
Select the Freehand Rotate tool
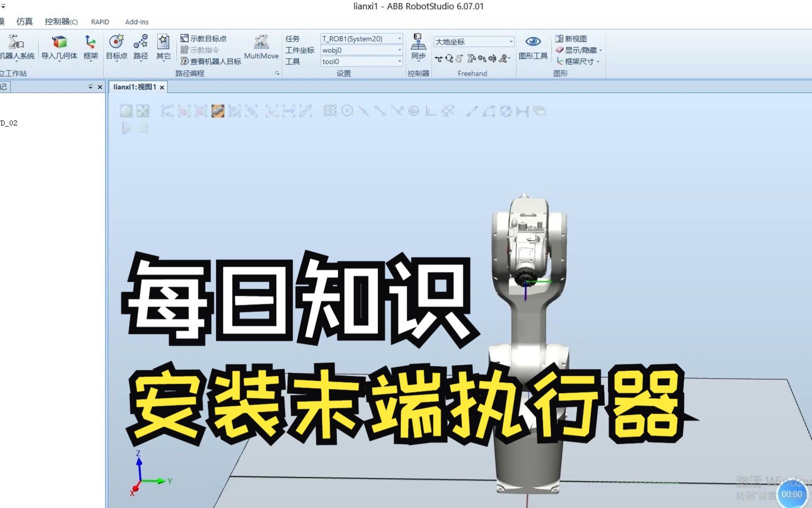(x=449, y=59)
